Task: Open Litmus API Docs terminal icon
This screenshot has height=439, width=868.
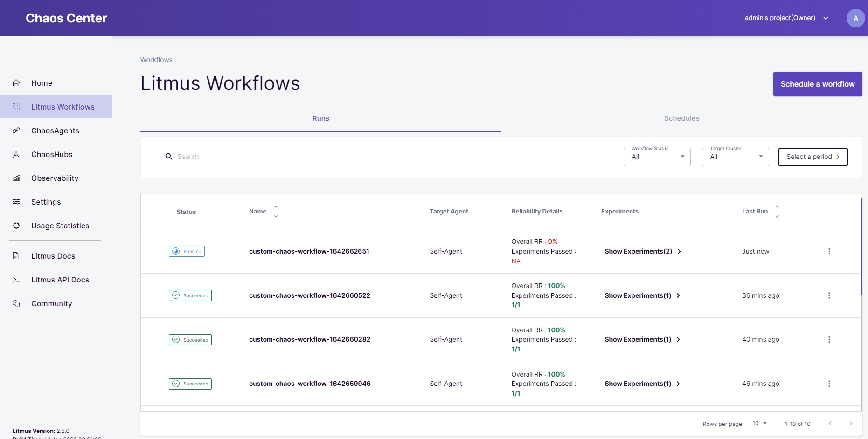Action: coord(16,280)
